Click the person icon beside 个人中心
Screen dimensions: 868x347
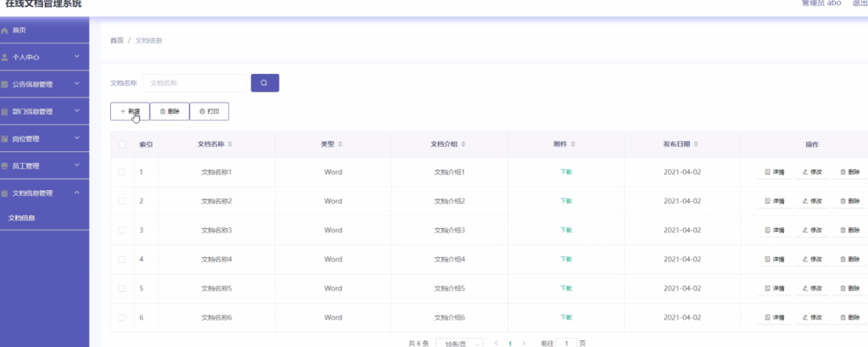point(4,58)
